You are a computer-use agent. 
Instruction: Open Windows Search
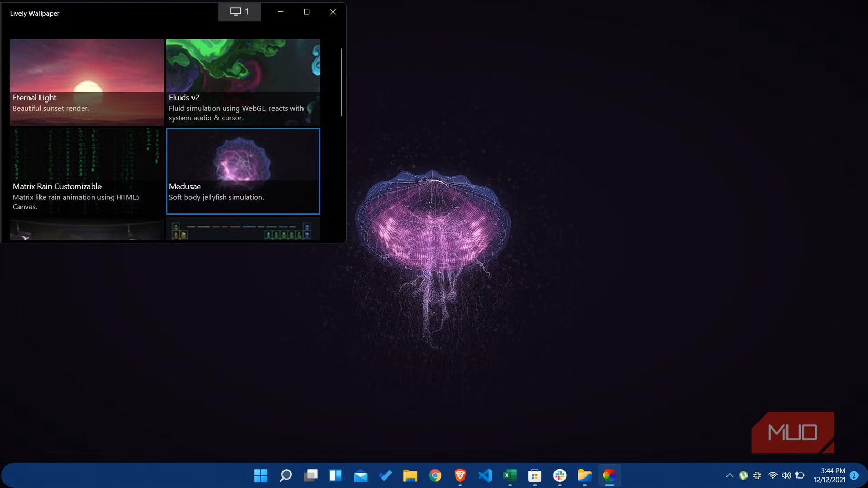coord(286,476)
